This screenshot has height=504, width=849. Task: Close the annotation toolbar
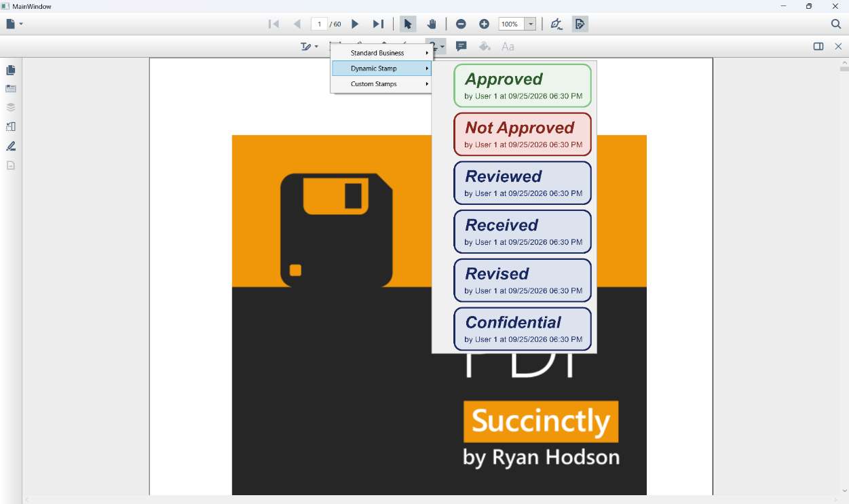coord(838,46)
